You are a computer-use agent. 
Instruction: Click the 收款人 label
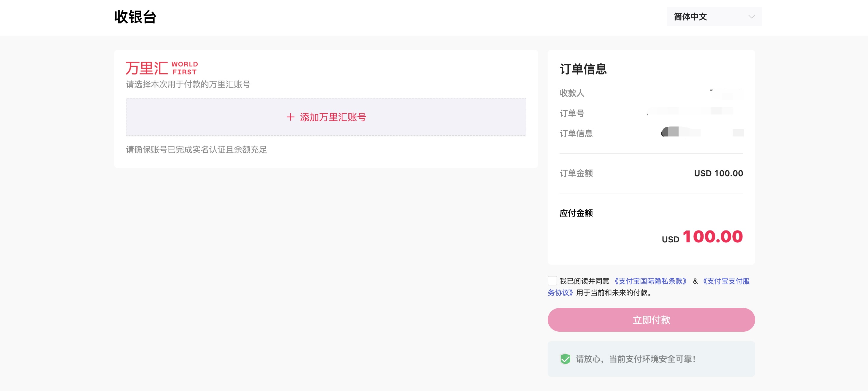click(572, 93)
